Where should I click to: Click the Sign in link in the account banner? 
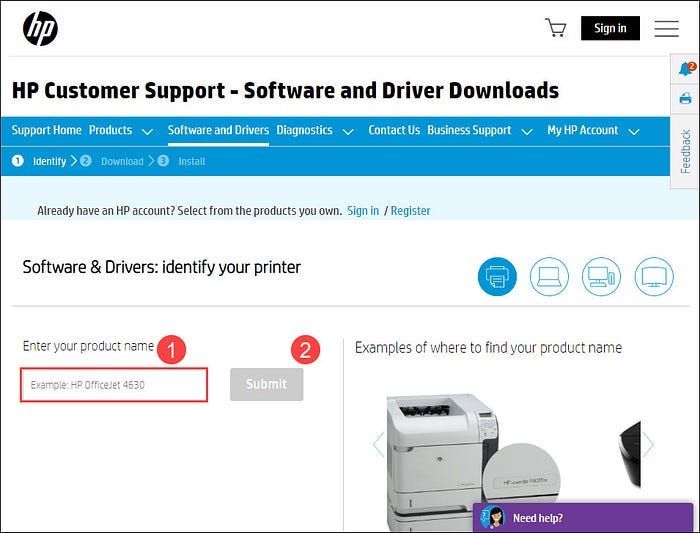click(363, 211)
